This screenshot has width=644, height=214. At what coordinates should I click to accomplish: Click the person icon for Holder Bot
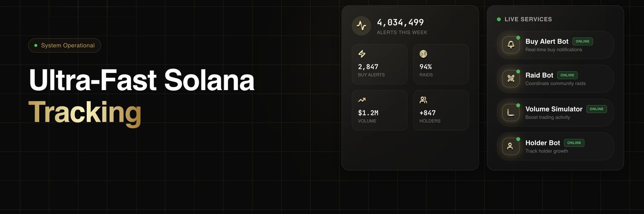point(510,146)
